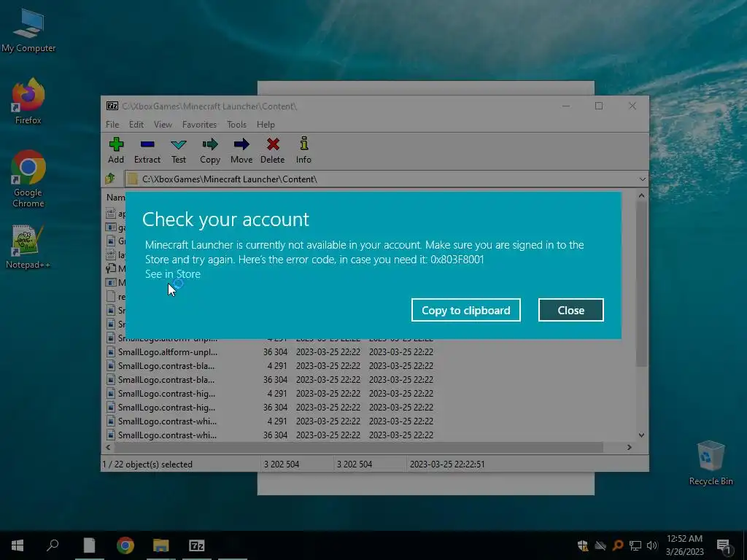
Task: Click file icon of last SmallLogo.contrast-whi... row
Action: click(111, 435)
